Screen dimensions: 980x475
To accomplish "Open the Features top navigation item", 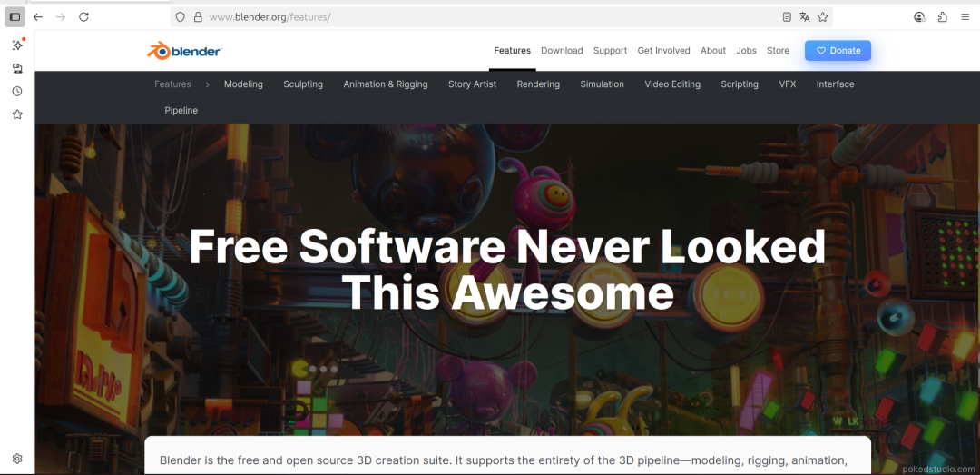I will [512, 51].
